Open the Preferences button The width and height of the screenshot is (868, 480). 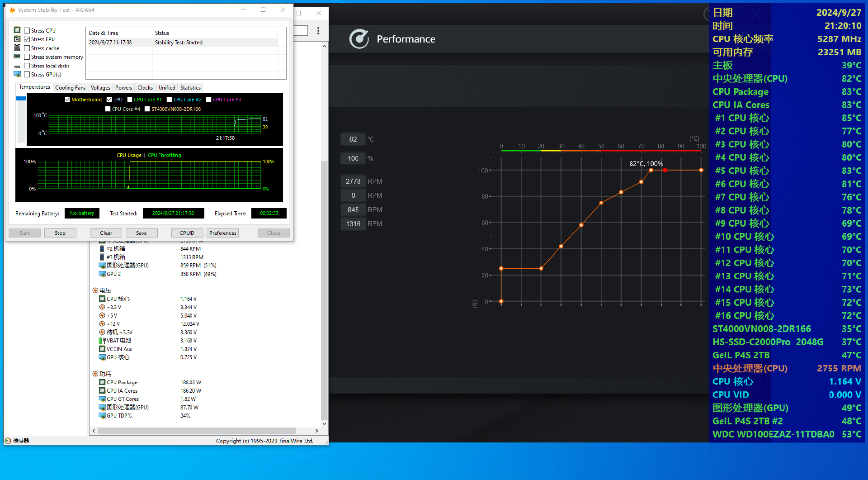(x=222, y=233)
